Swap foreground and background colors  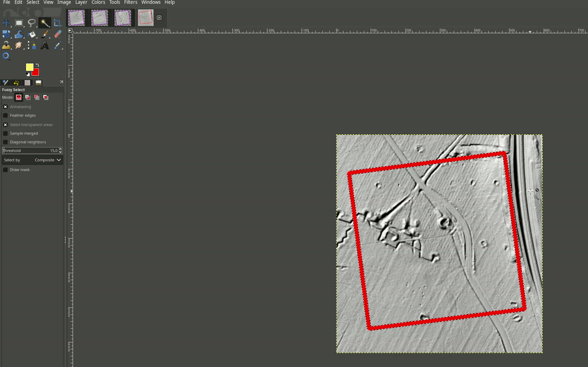(x=37, y=65)
